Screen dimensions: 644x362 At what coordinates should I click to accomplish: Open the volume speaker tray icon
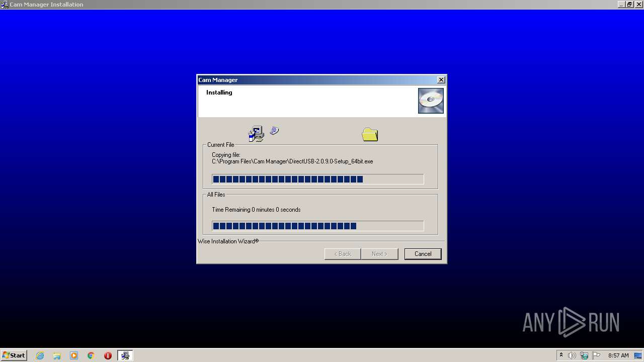click(572, 355)
